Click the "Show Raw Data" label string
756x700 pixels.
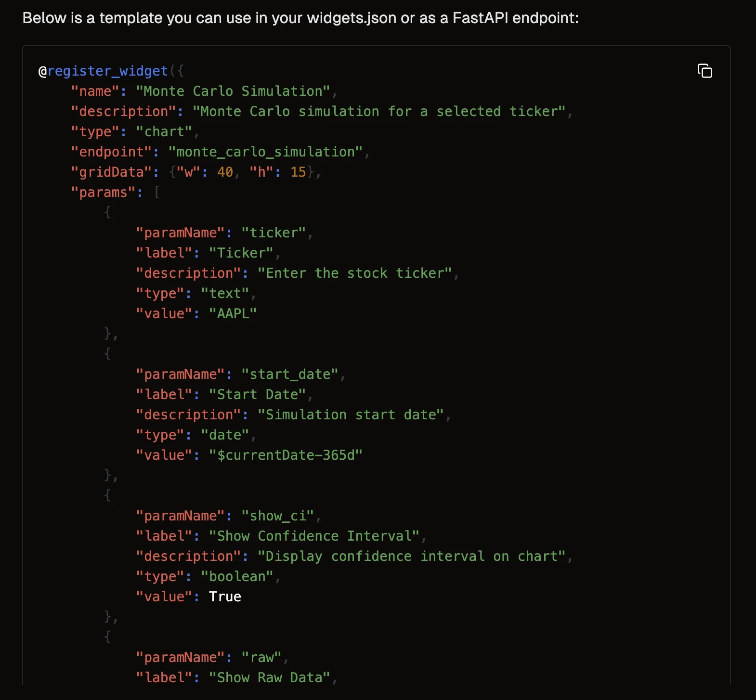(269, 678)
